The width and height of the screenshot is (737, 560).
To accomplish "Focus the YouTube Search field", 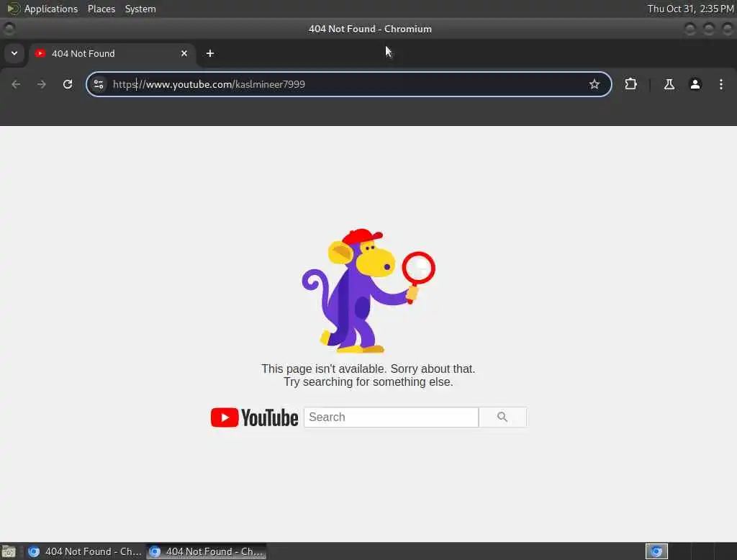I will pyautogui.click(x=391, y=417).
